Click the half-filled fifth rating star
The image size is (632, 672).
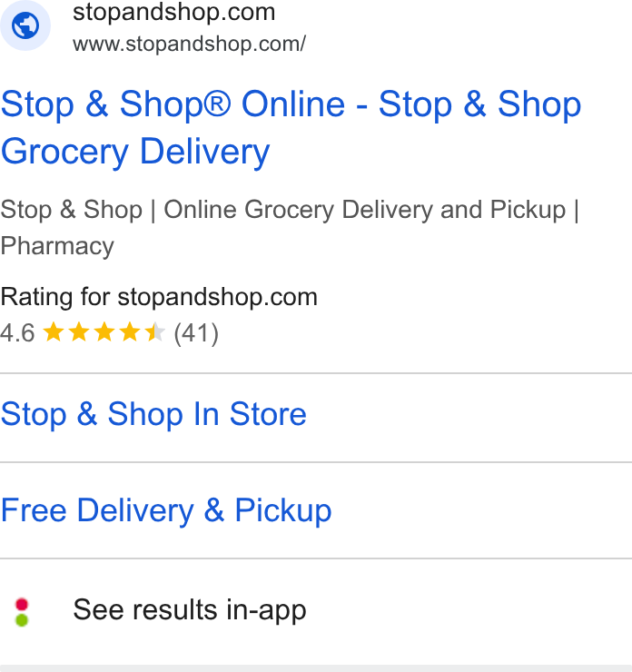(154, 332)
